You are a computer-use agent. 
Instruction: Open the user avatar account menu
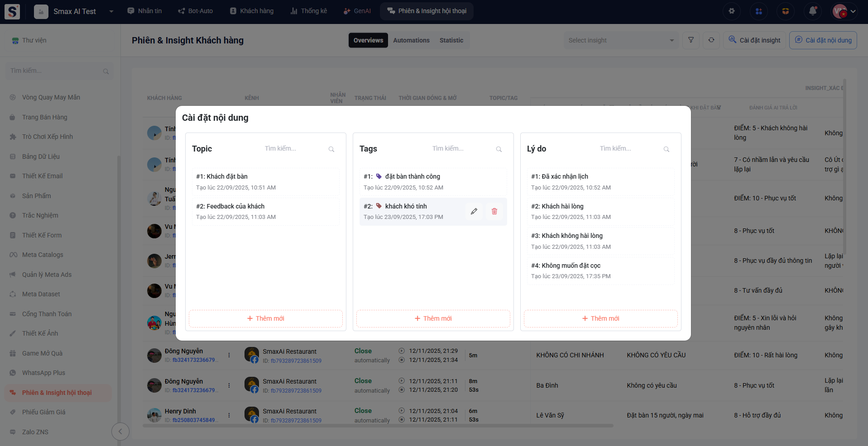coord(844,11)
